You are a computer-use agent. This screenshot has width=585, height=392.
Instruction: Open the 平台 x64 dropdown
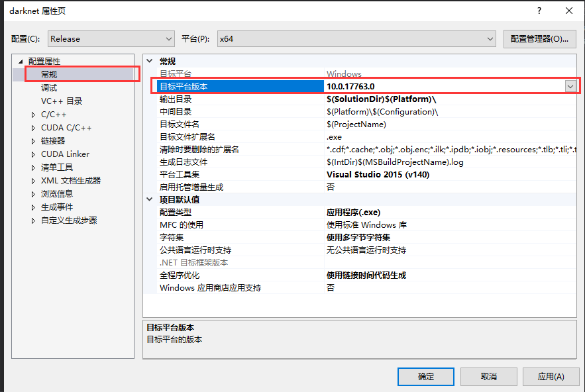click(x=356, y=39)
